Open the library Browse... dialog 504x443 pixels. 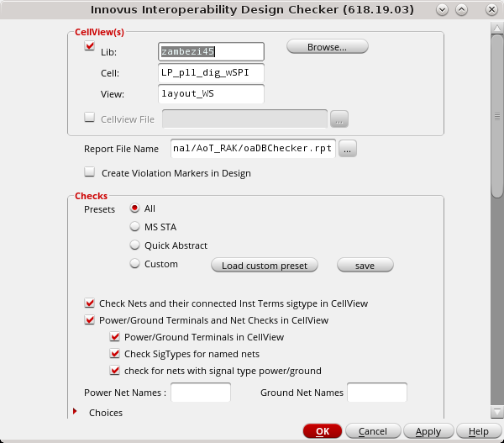coord(328,46)
